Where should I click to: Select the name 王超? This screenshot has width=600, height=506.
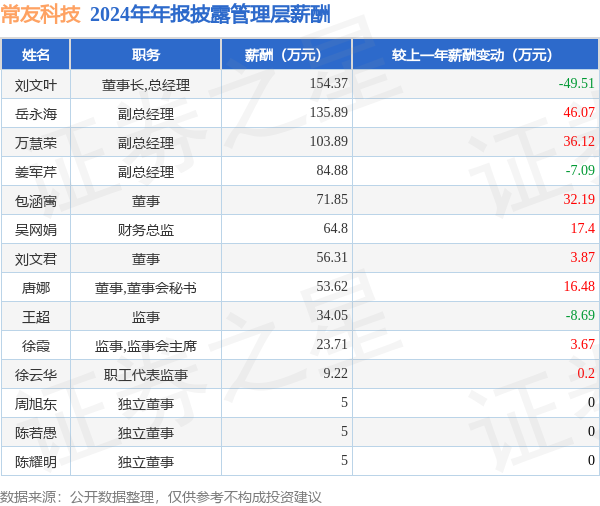pyautogui.click(x=36, y=317)
